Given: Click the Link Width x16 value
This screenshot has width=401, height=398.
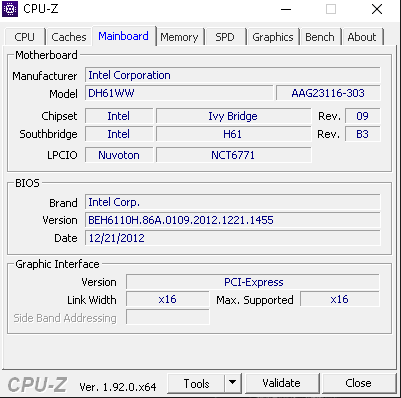Looking at the screenshot, I should 168,299.
